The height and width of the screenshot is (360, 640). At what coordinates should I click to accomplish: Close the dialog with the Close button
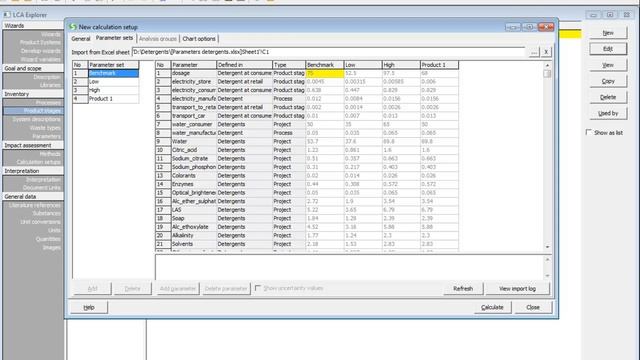click(533, 307)
